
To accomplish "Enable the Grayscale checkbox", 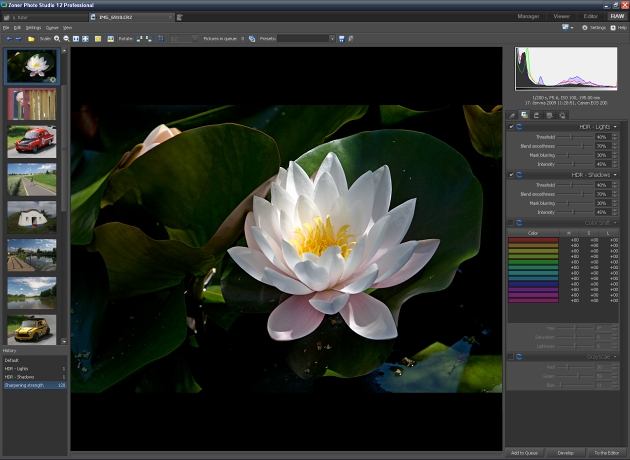I will click(511, 357).
